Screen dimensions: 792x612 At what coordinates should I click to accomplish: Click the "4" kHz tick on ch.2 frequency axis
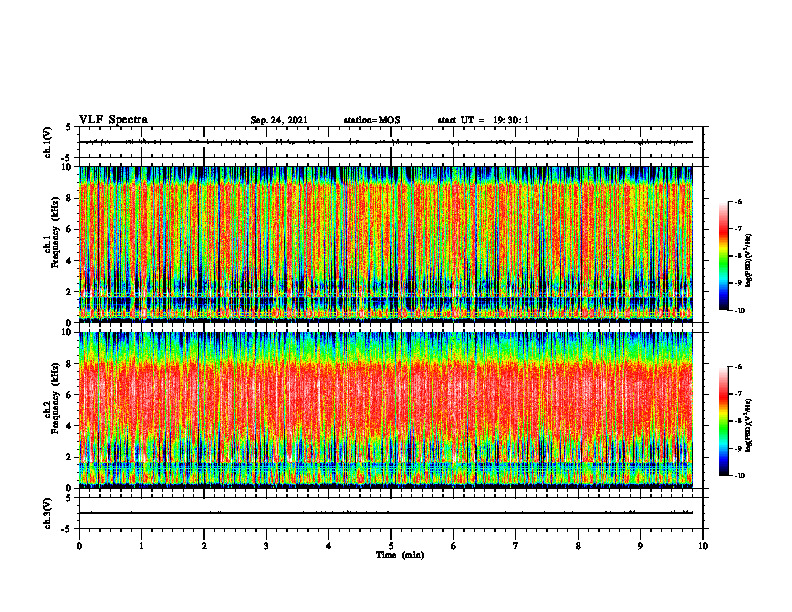point(70,426)
